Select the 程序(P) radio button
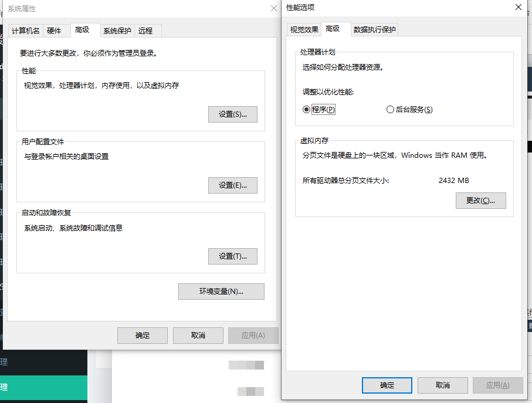The width and height of the screenshot is (532, 403). click(318, 110)
